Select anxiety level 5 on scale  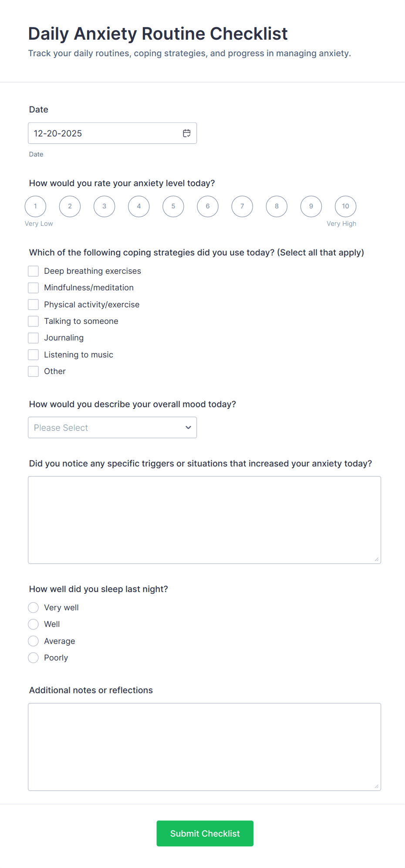click(173, 206)
